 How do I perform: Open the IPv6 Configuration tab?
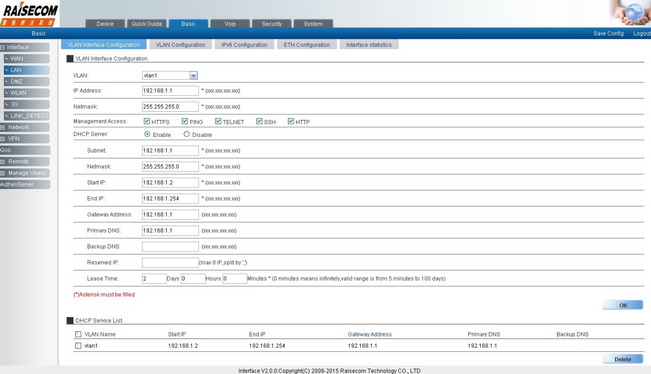[x=244, y=44]
